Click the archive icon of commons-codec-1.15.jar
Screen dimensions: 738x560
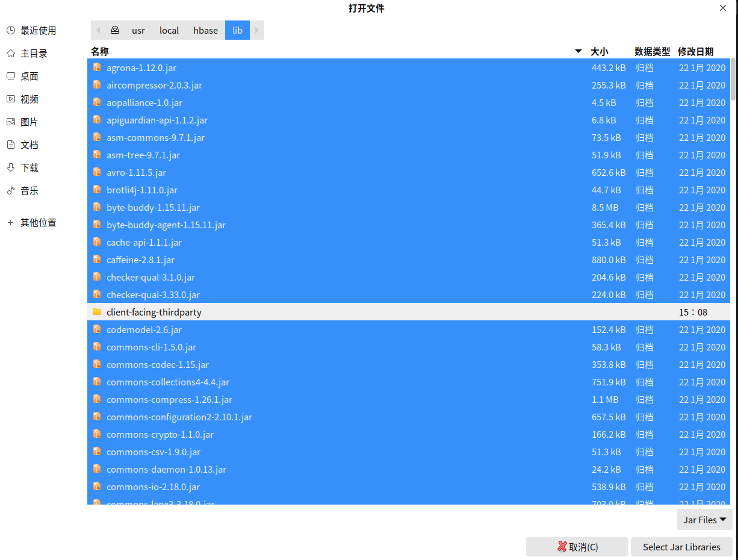pos(97,364)
